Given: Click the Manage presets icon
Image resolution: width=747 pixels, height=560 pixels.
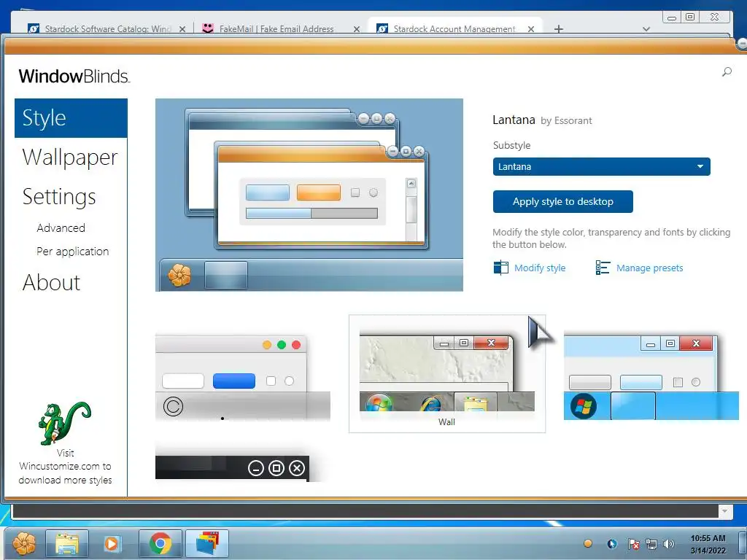Looking at the screenshot, I should click(x=603, y=268).
